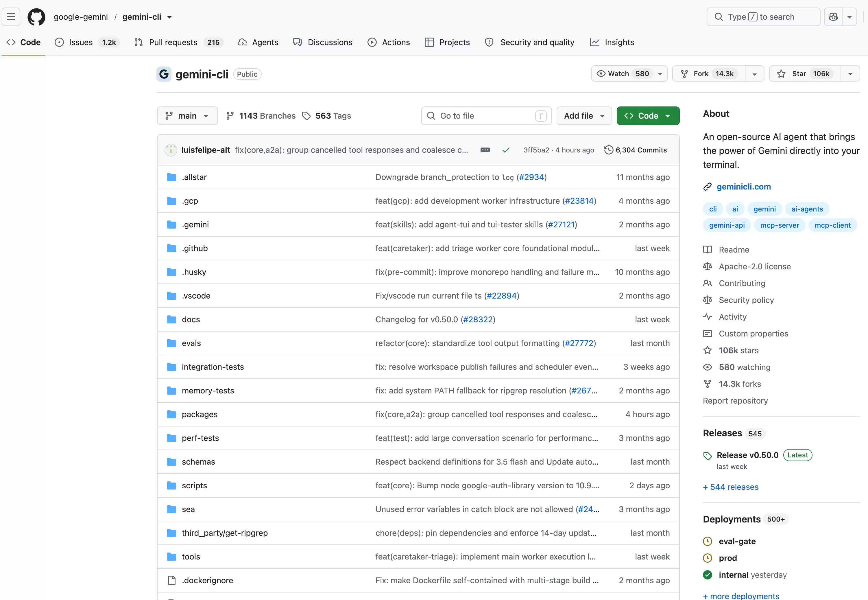Click the Readme book icon
This screenshot has width=868, height=600.
coord(707,250)
